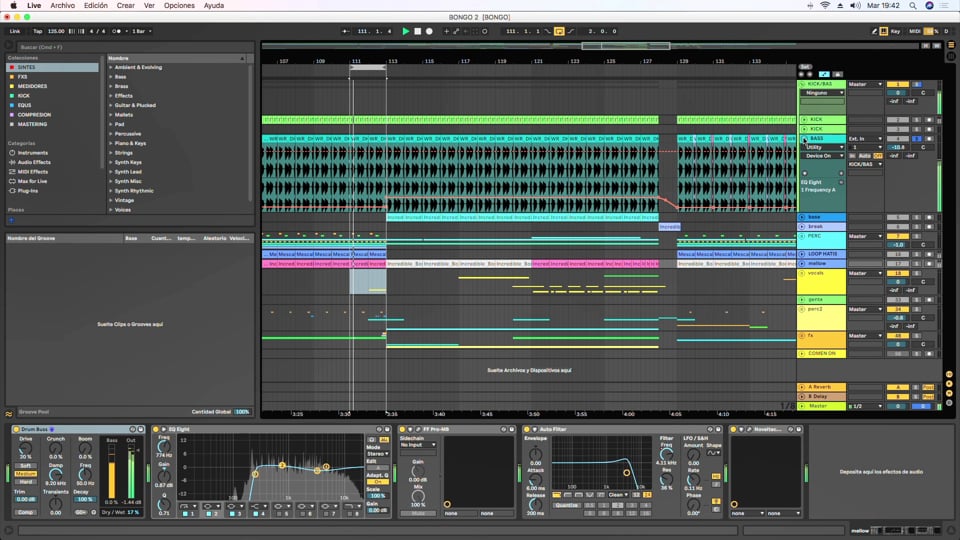Select Hard drive type in Drum Buss

click(26, 482)
